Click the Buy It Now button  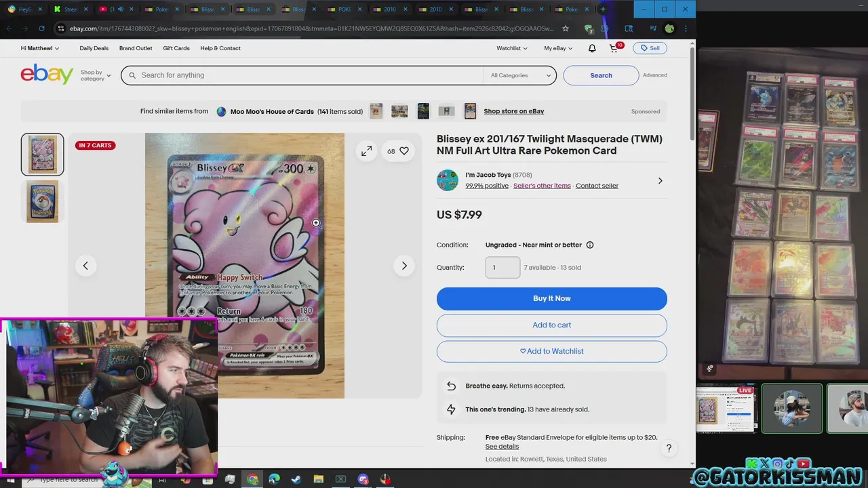(551, 299)
